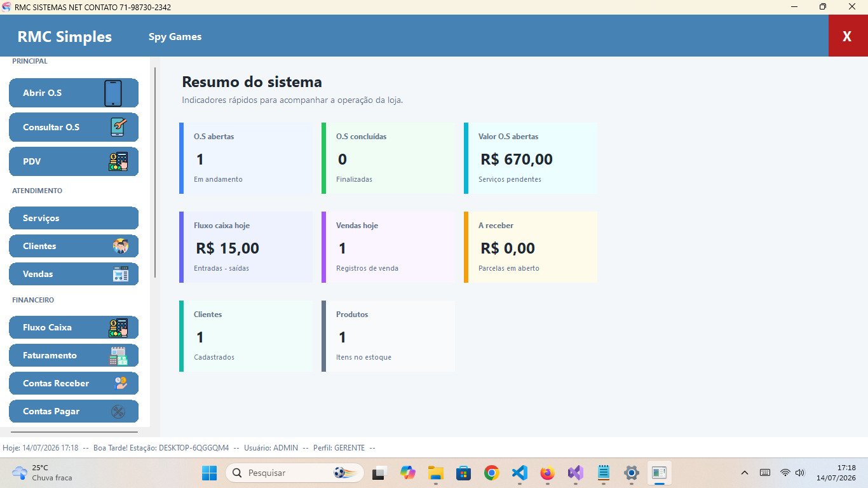Switch to Visual Studio Code on taskbar

(x=519, y=473)
